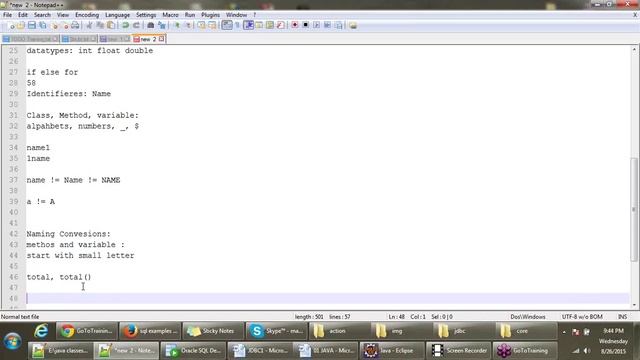The height and width of the screenshot is (360, 640).
Task: Open the Document Map panel icon
Action: pyautogui.click(x=270, y=25)
